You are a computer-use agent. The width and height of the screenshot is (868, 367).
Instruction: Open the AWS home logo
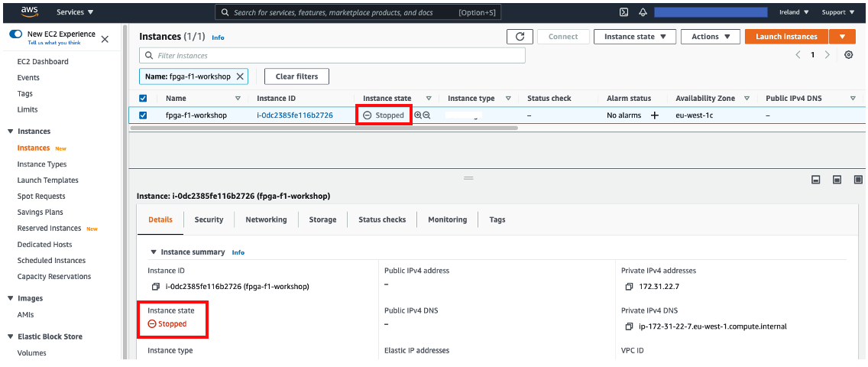coord(28,11)
